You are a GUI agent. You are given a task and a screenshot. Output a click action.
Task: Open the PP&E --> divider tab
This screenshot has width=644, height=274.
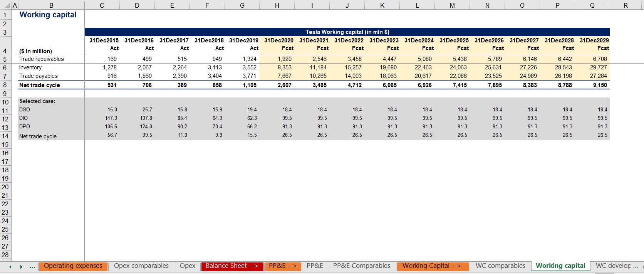(x=283, y=266)
